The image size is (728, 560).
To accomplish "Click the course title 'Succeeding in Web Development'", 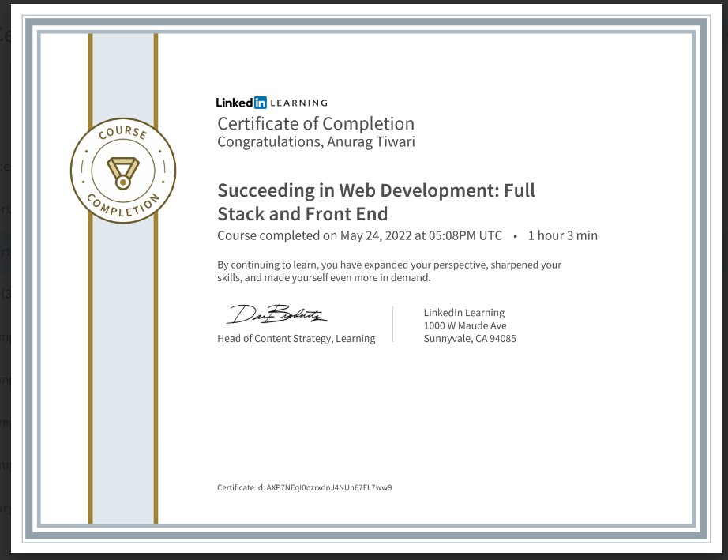I will pyautogui.click(x=376, y=202).
